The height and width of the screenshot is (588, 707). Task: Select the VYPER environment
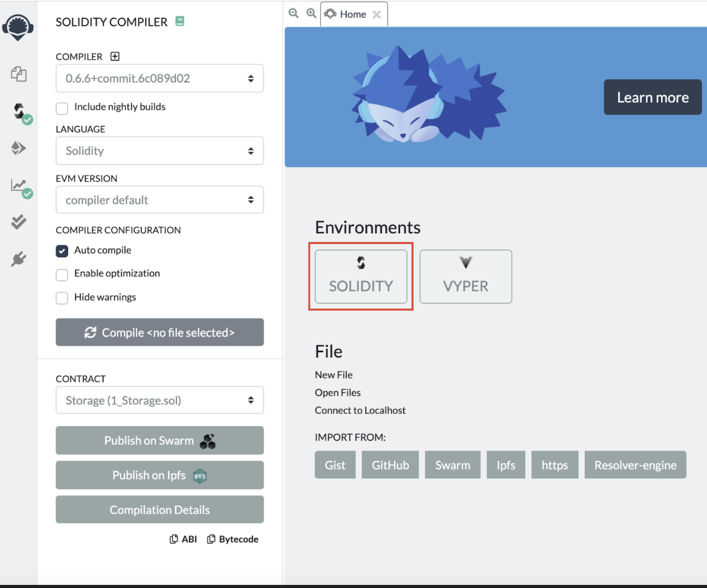coord(466,276)
